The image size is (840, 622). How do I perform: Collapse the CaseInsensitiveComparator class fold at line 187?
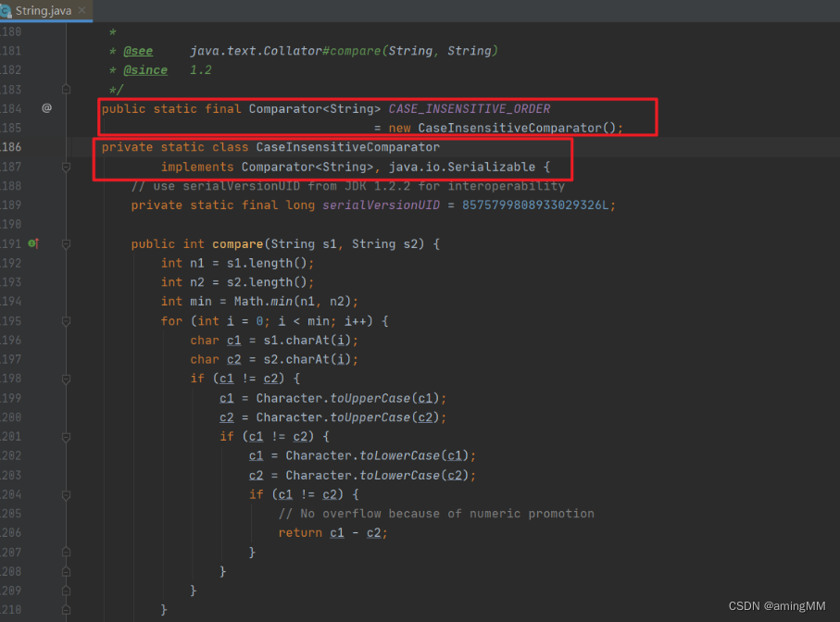pyautogui.click(x=67, y=167)
